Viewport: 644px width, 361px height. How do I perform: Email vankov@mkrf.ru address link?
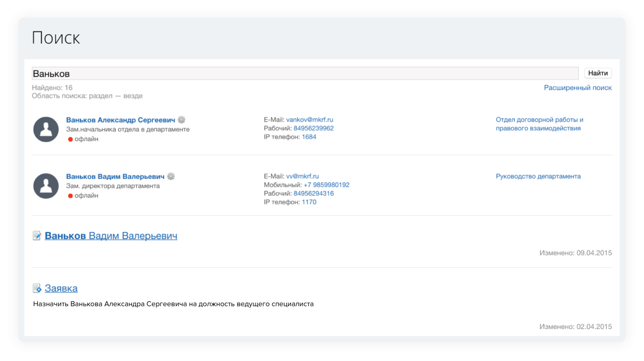pos(310,120)
